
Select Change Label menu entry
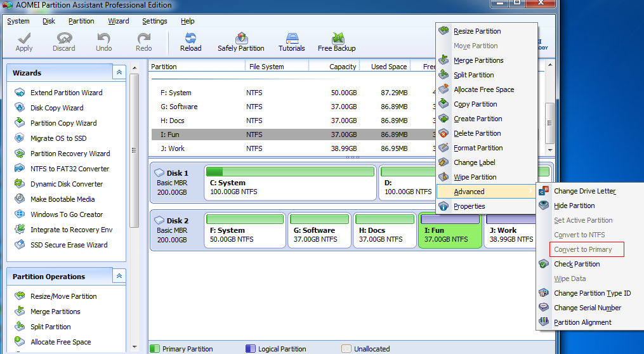click(x=487, y=162)
